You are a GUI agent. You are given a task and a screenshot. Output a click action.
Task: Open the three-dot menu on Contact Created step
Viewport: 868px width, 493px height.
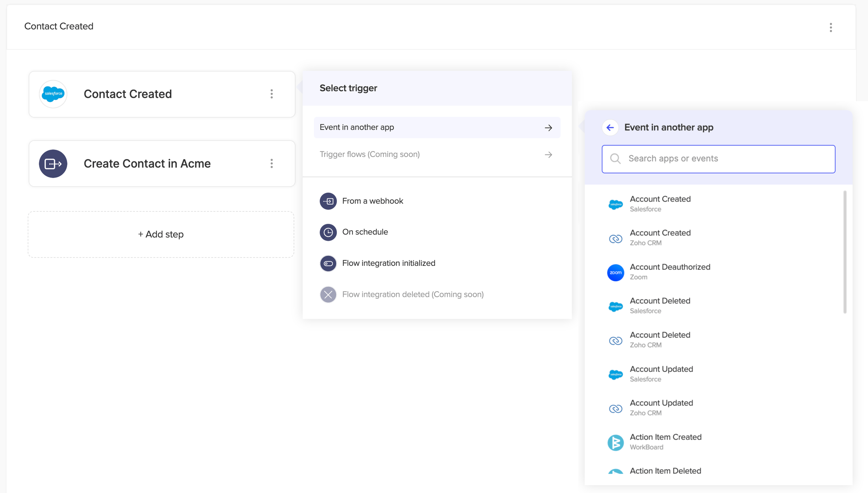click(272, 94)
